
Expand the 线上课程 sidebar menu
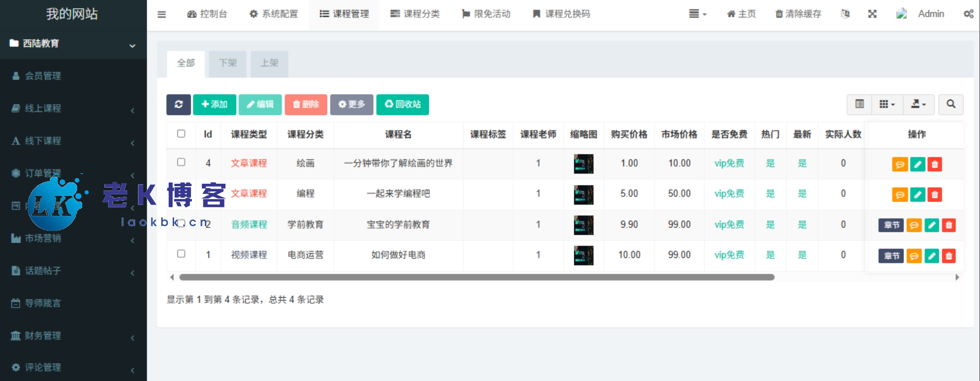[72, 109]
